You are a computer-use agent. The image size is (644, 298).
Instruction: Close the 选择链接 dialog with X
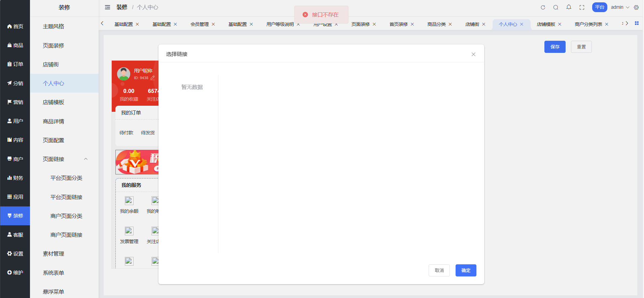(x=473, y=54)
